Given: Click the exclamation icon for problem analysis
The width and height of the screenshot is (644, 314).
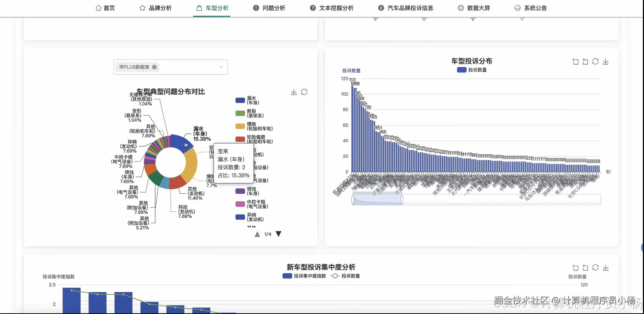Looking at the screenshot, I should (x=256, y=8).
